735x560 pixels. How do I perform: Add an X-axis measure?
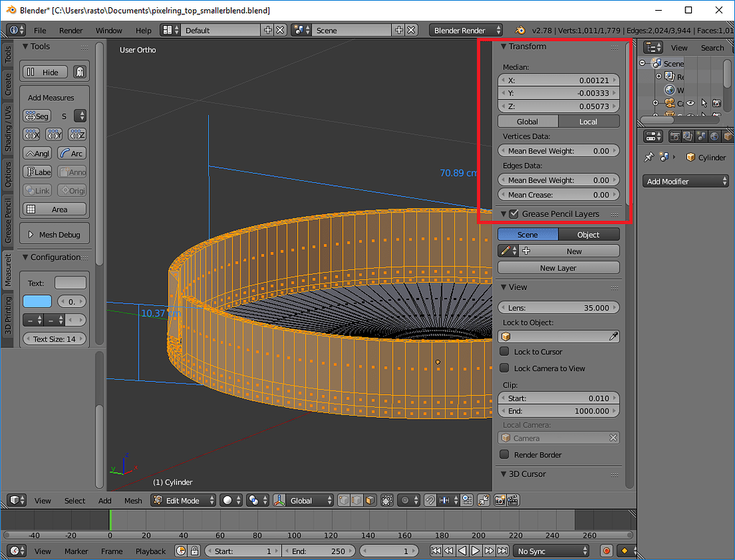coord(32,135)
